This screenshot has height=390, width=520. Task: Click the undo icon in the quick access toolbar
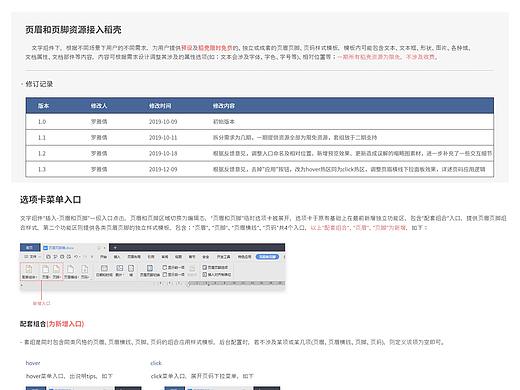(x=76, y=257)
